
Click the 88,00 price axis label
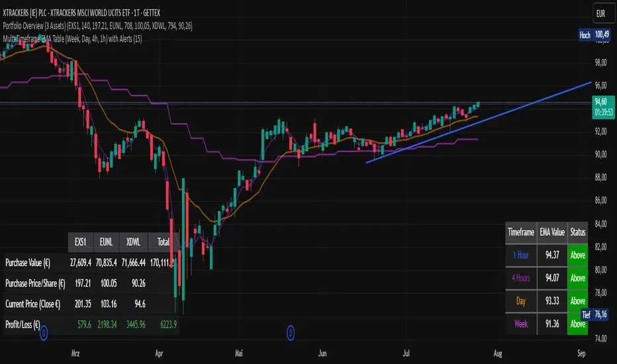coord(600,177)
